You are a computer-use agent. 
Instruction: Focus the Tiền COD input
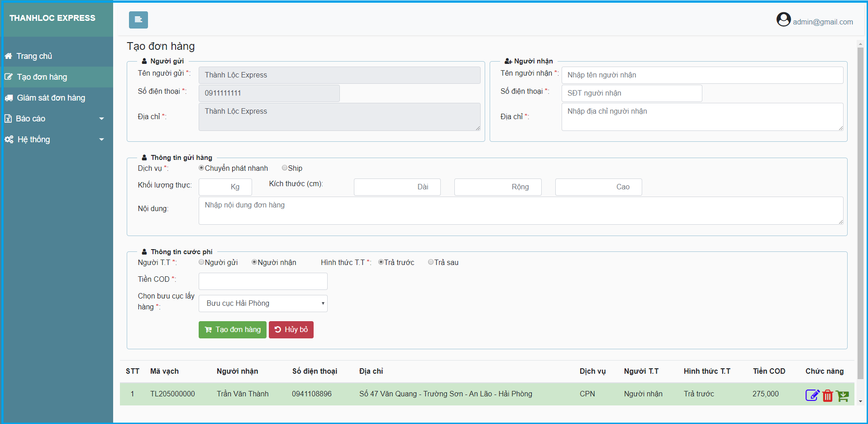tap(263, 281)
